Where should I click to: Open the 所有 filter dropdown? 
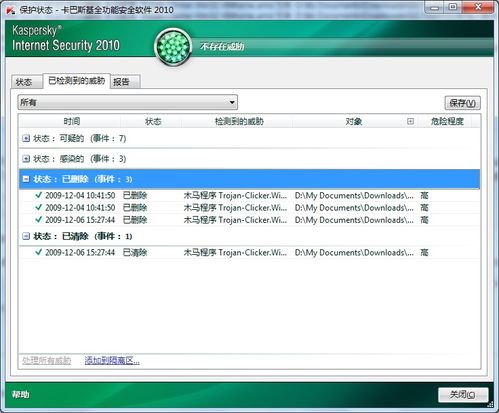pos(127,102)
